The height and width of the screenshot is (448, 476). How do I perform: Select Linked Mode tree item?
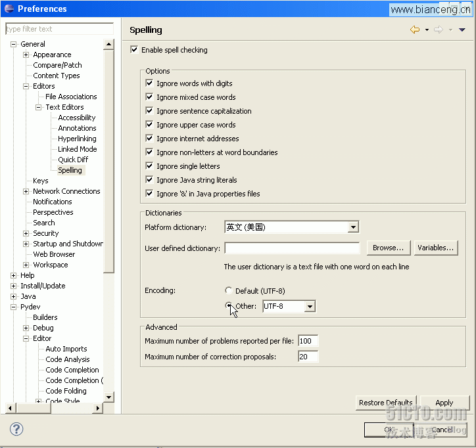pos(78,149)
